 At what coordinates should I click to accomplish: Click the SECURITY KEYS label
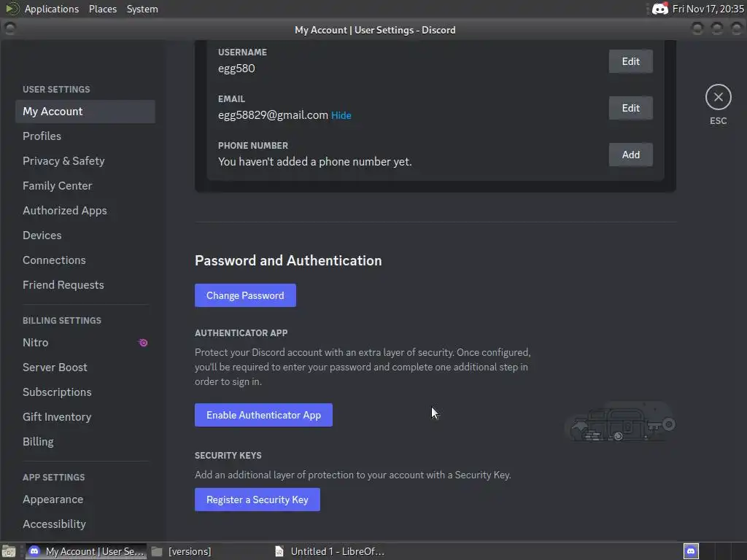[x=228, y=455]
